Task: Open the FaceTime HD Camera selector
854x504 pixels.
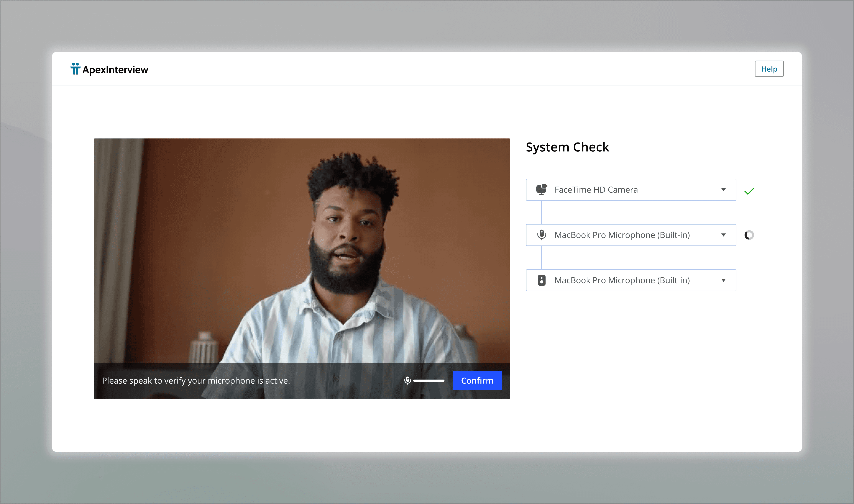Action: [x=611, y=190]
